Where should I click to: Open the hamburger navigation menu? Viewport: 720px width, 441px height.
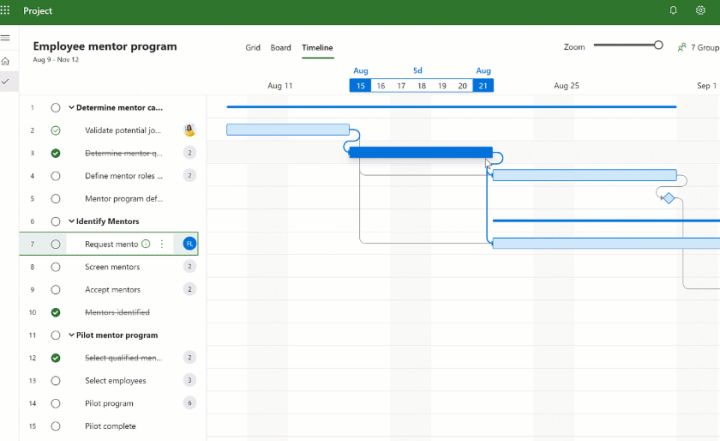[6, 38]
